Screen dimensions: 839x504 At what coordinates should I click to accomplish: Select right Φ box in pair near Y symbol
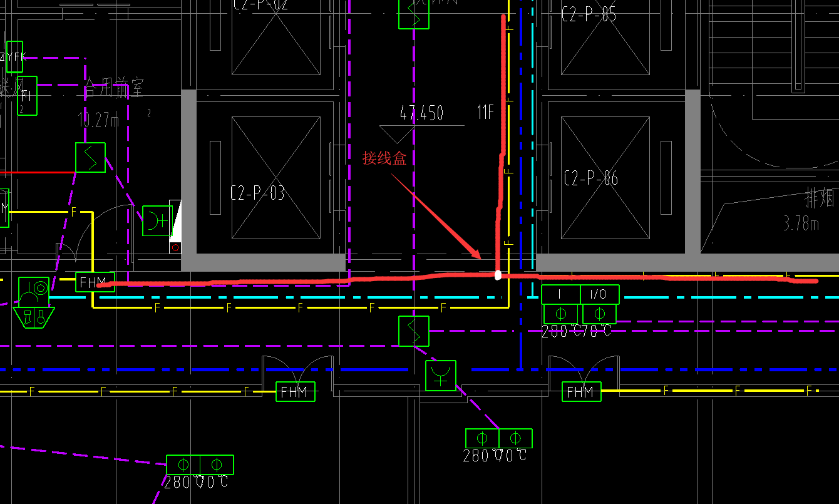click(x=515, y=438)
